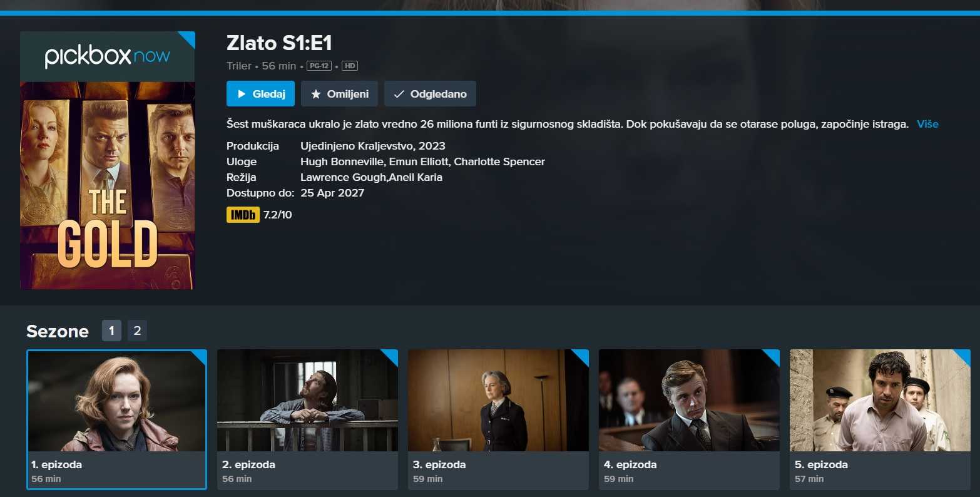This screenshot has width=980, height=497.
Task: Open 2. epizoda thumbnail
Action: click(307, 401)
